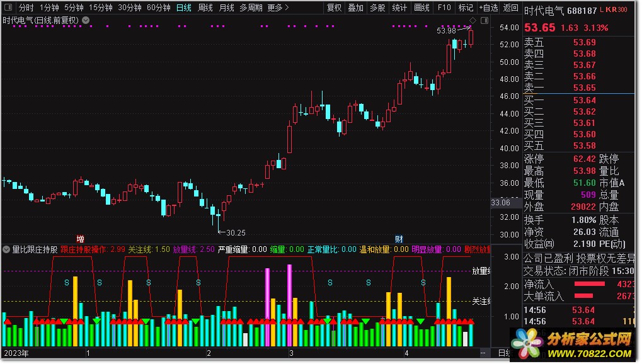
Task: Click current price 53.65
Action: (540, 28)
